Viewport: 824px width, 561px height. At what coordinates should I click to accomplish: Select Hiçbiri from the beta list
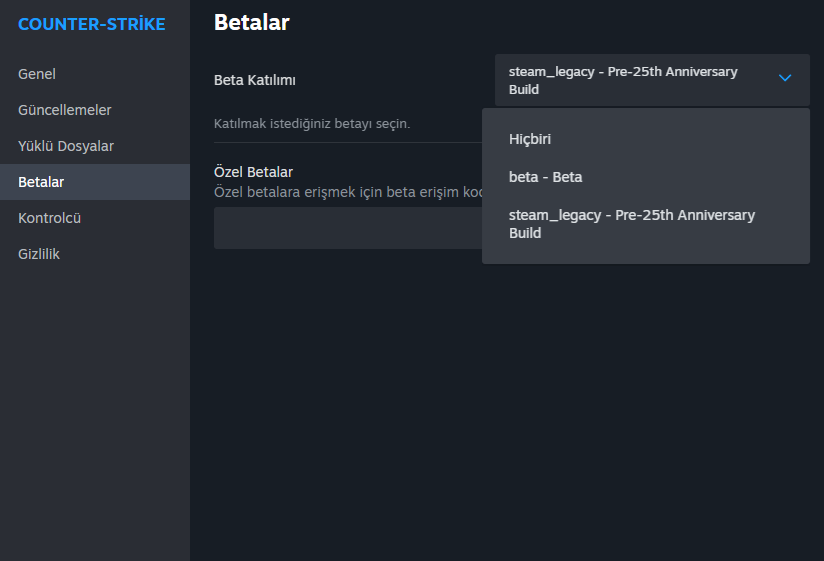[x=530, y=139]
